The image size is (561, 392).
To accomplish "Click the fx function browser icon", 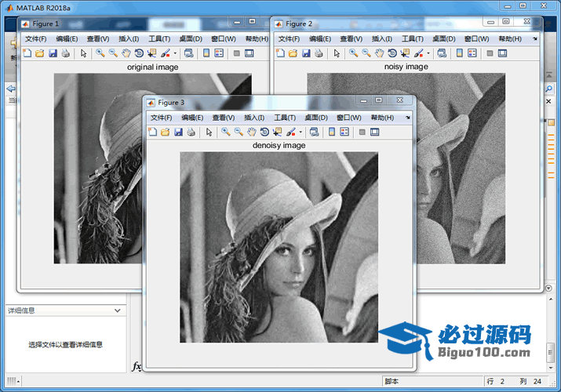I will click(137, 366).
